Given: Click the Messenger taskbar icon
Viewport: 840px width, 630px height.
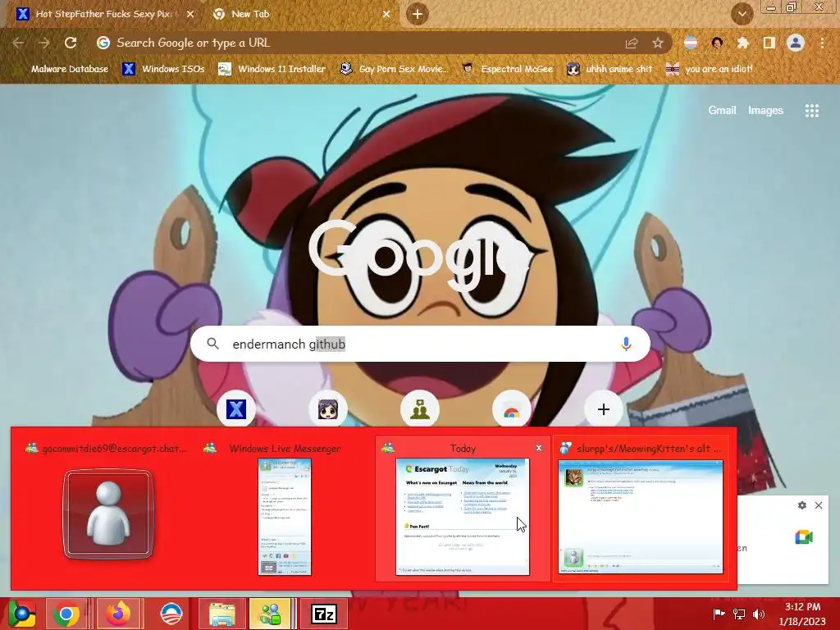Looking at the screenshot, I should (x=270, y=614).
